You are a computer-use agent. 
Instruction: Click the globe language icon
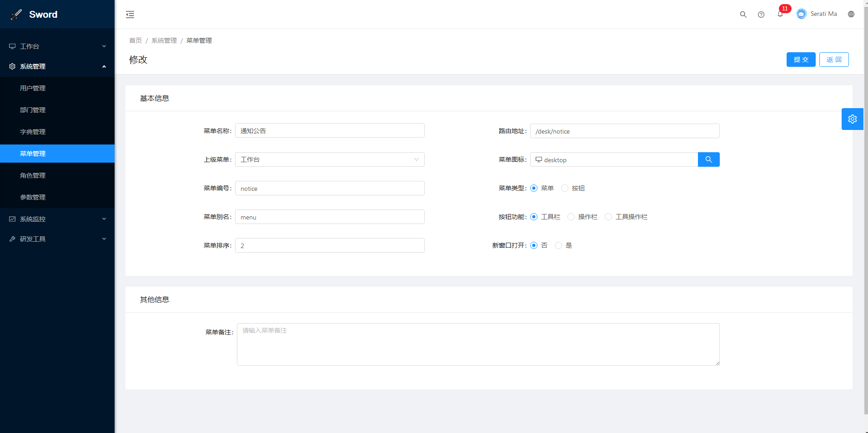pos(851,14)
